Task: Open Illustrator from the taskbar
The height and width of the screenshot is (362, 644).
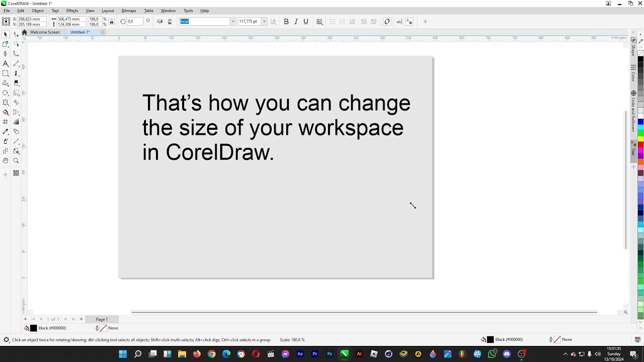Action: click(x=359, y=354)
